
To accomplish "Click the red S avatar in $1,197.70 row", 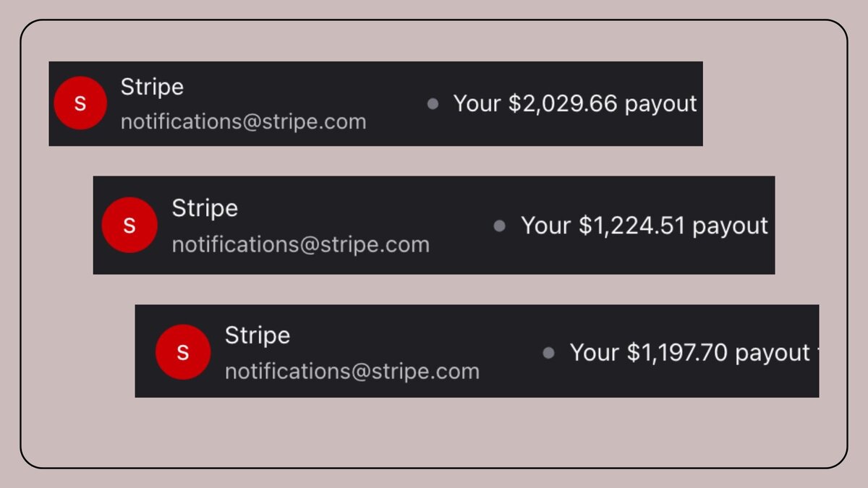I will pyautogui.click(x=183, y=352).
